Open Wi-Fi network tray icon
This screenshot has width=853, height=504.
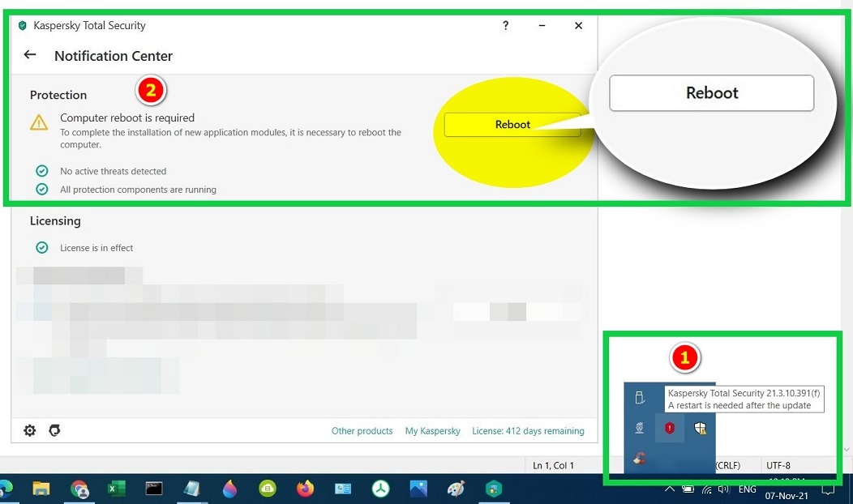[707, 489]
